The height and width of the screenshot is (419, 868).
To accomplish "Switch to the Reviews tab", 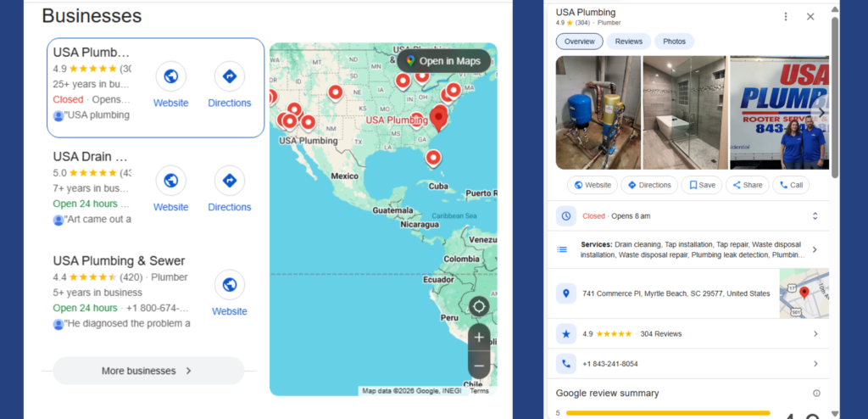I will pyautogui.click(x=628, y=42).
